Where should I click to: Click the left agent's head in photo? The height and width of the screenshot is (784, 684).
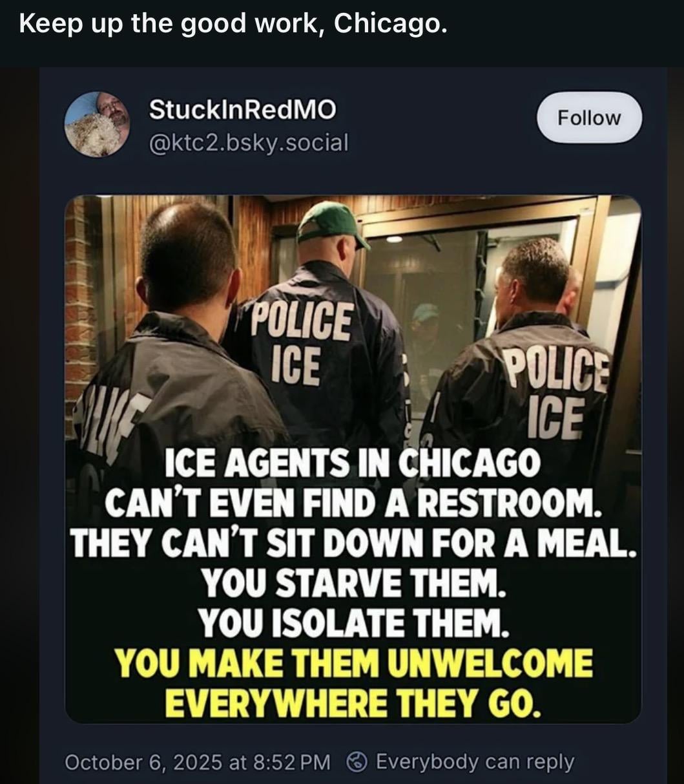187,257
